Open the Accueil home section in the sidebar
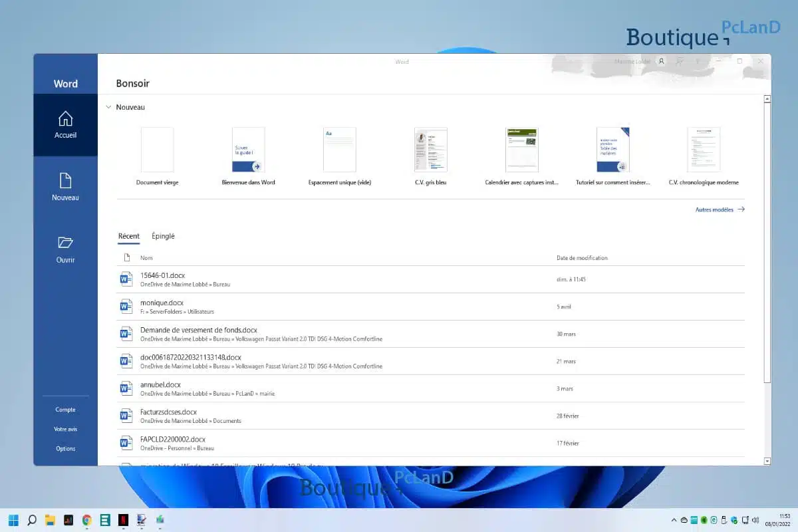Viewport: 798px width, 532px height. [x=65, y=125]
